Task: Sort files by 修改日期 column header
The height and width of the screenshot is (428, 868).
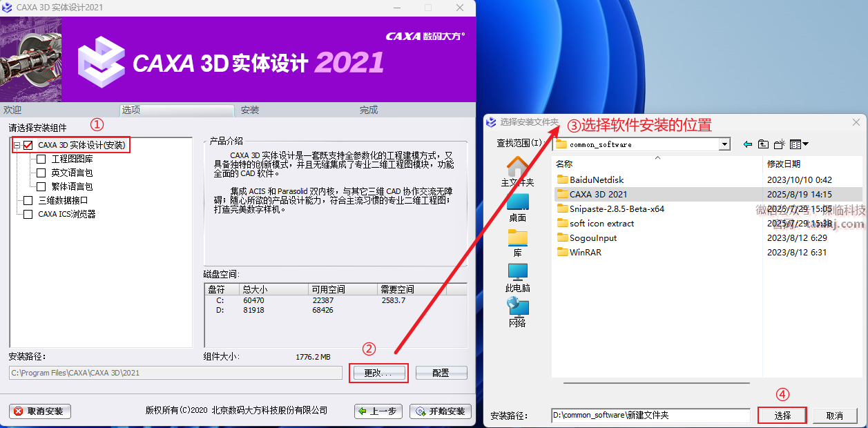Action: (x=783, y=164)
